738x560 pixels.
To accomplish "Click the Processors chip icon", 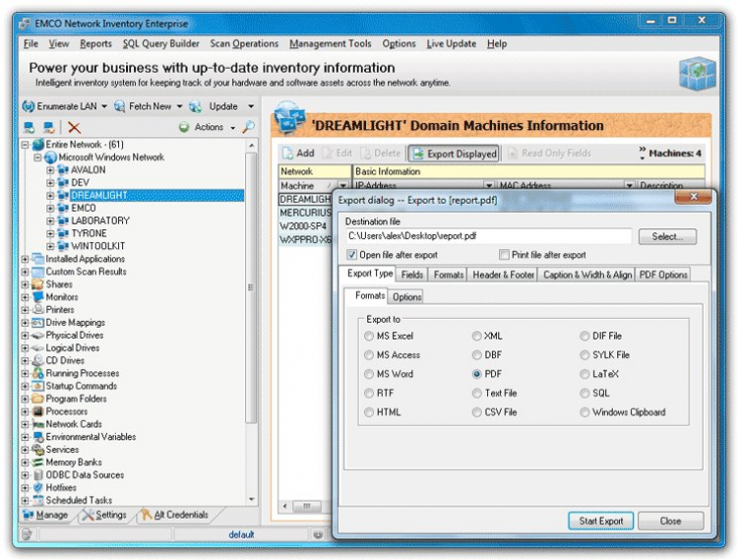I will pos(37,411).
